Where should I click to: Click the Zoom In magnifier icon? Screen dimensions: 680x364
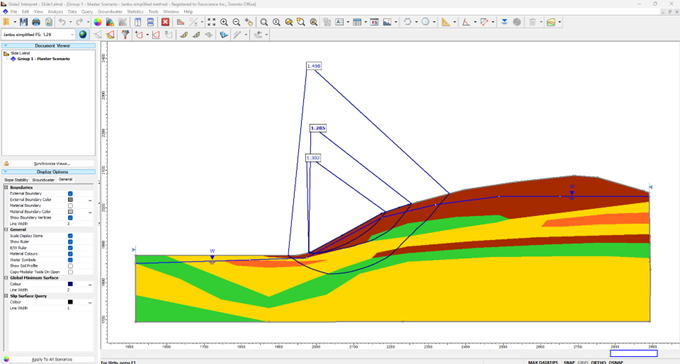pyautogui.click(x=224, y=22)
